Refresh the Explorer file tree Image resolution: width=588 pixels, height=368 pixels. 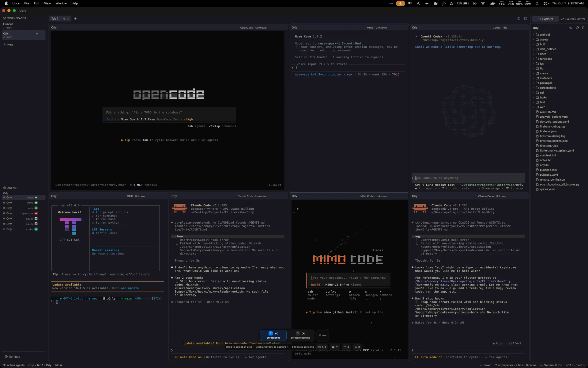577,28
